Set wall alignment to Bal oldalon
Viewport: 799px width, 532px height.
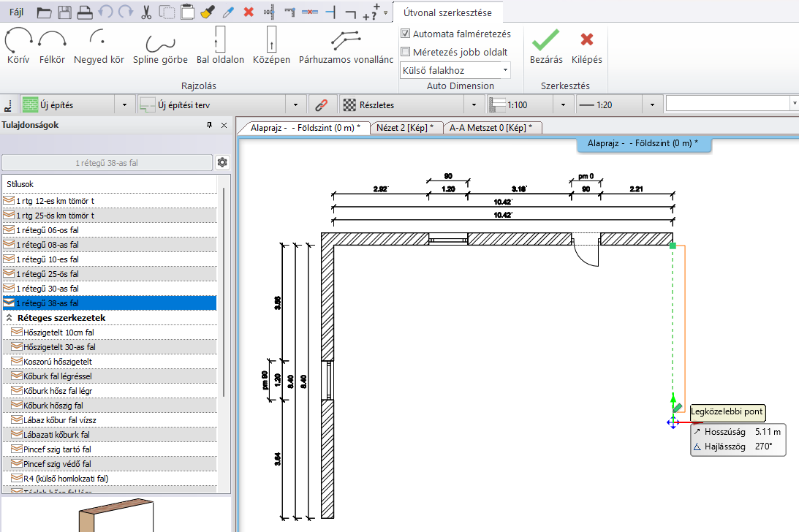[x=220, y=45]
